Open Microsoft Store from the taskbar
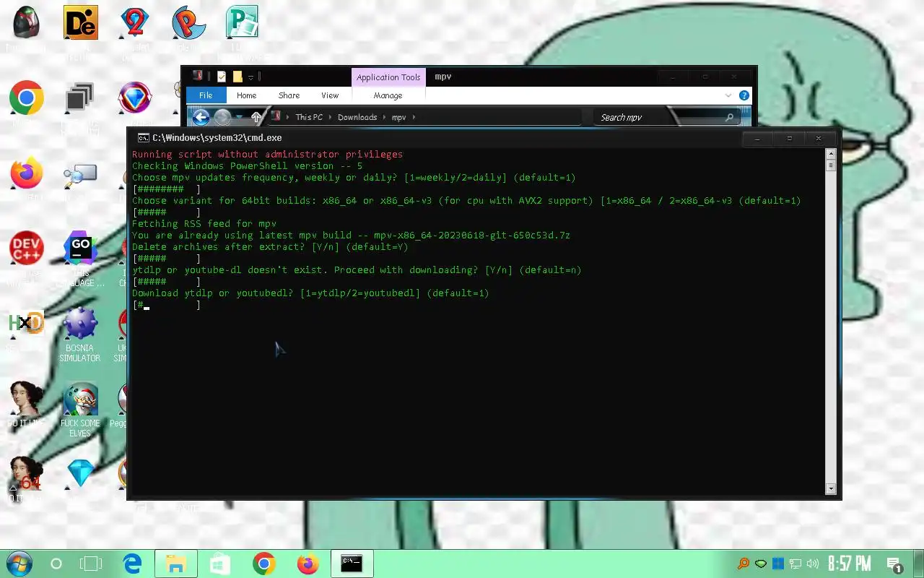924x578 pixels. (x=220, y=564)
